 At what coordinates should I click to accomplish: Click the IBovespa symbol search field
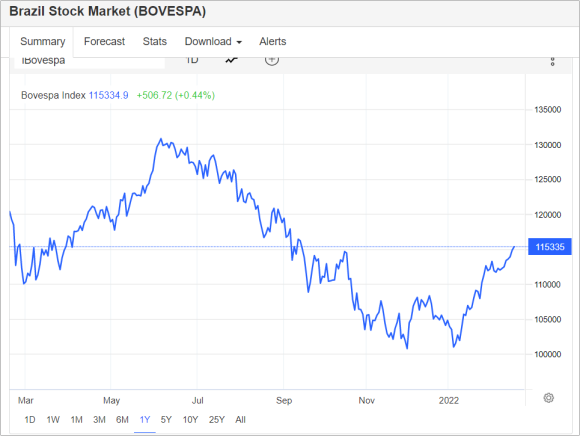[90, 62]
